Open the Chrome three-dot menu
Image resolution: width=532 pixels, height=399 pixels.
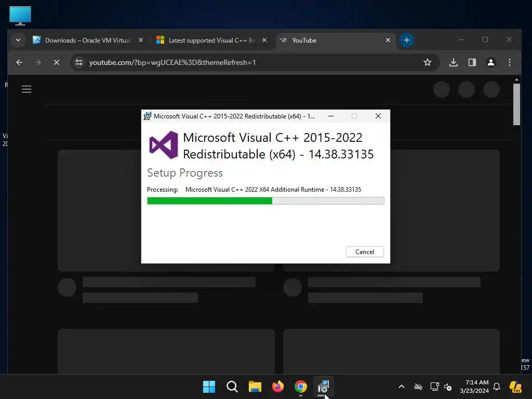pos(510,62)
